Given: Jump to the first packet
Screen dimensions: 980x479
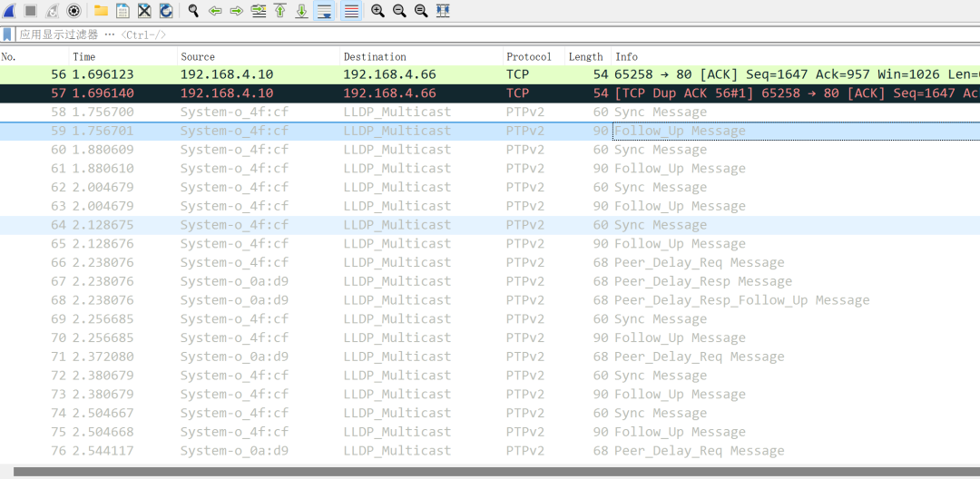Looking at the screenshot, I should (280, 11).
